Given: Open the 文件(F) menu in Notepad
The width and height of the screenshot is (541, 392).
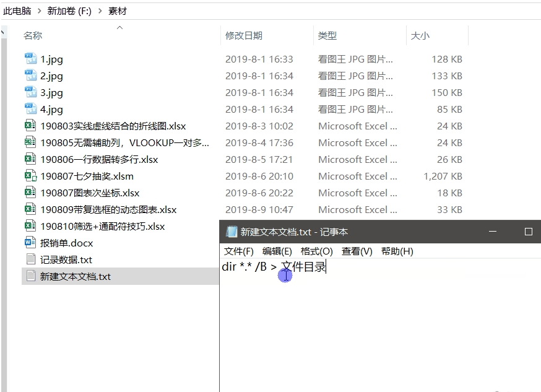Looking at the screenshot, I should pos(238,251).
